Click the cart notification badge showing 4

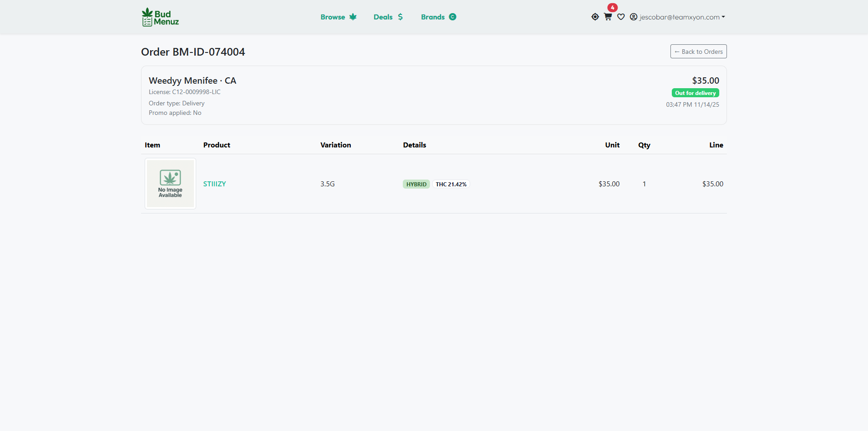coord(613,7)
